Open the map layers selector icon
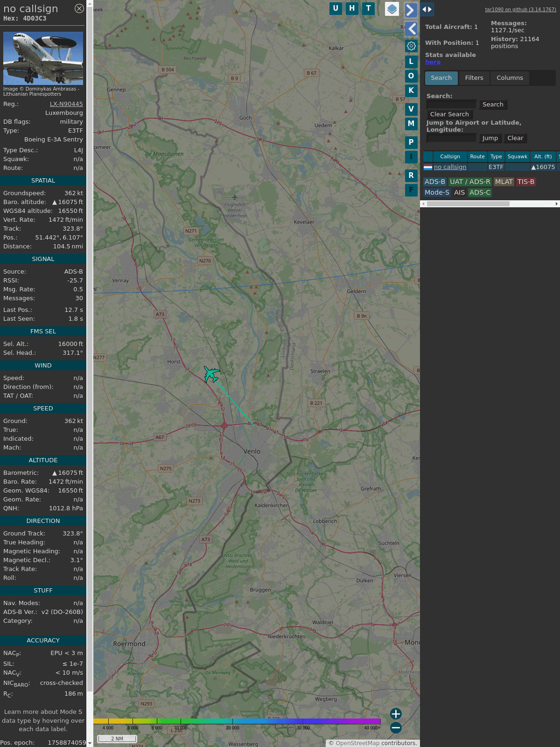 coord(392,9)
